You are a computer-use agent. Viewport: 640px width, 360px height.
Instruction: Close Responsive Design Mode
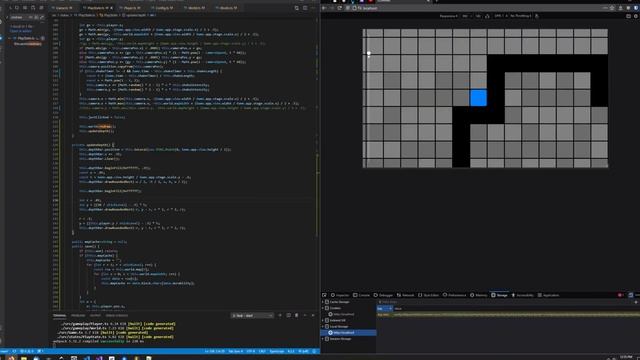[x=636, y=16]
